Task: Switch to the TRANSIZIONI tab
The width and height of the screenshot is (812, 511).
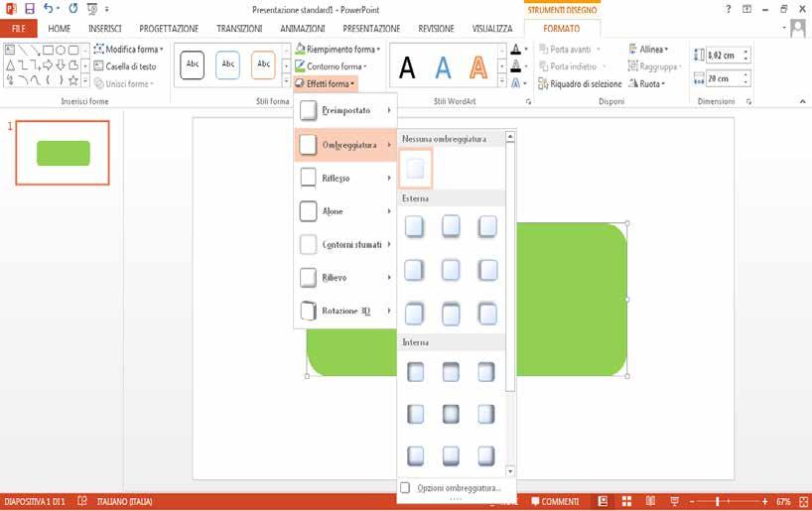Action: coord(239,29)
